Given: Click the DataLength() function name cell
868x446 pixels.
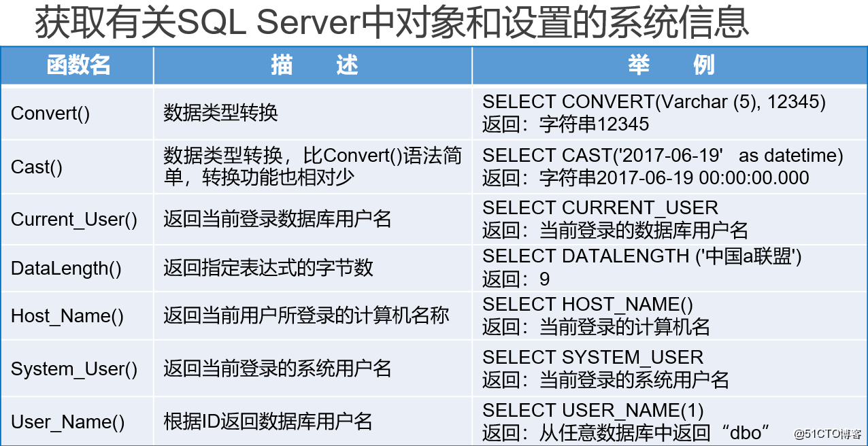Looking at the screenshot, I should tap(78, 268).
